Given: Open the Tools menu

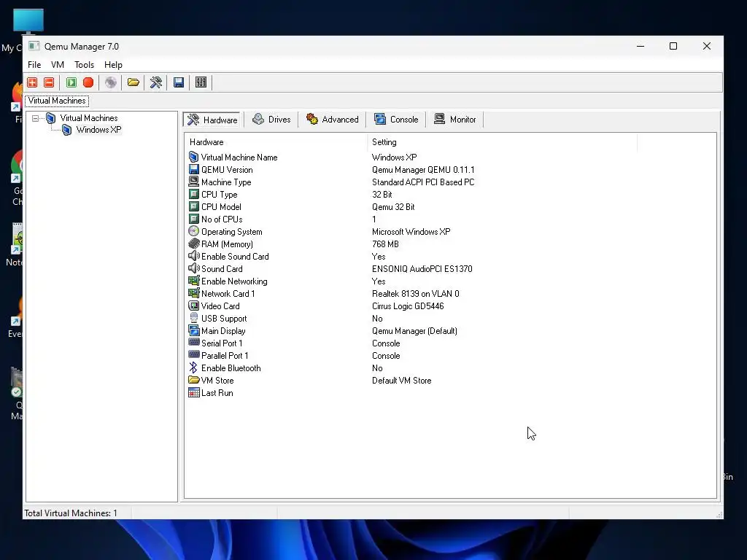Looking at the screenshot, I should (85, 65).
